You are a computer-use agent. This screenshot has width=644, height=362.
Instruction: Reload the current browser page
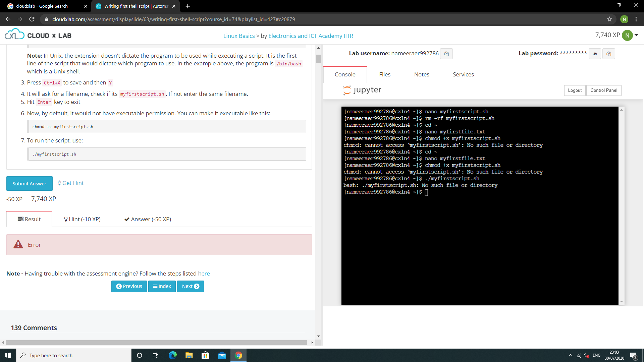coord(32,19)
